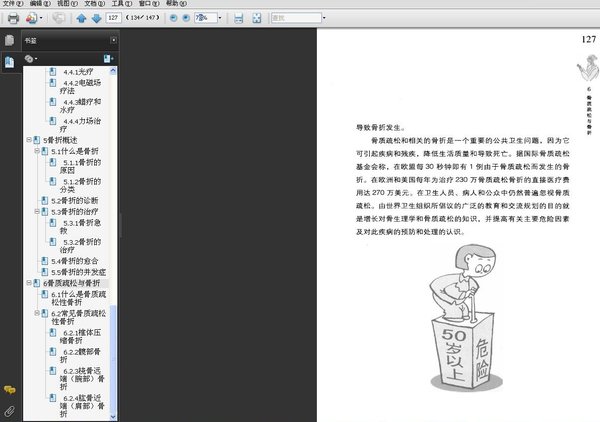Click the bookmark page icon beside 5.4骨折的愈合
600x422 pixels.
click(44, 261)
